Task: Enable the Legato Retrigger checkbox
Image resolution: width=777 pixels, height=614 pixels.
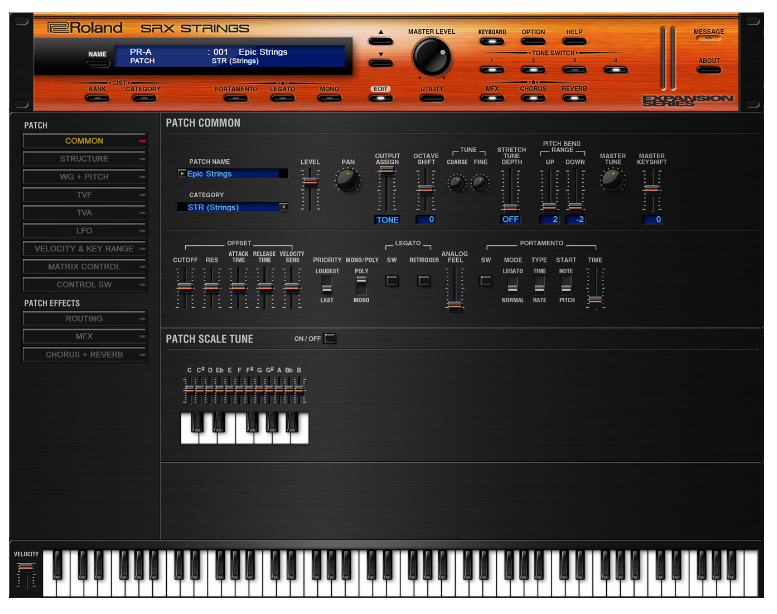Action: tap(424, 280)
